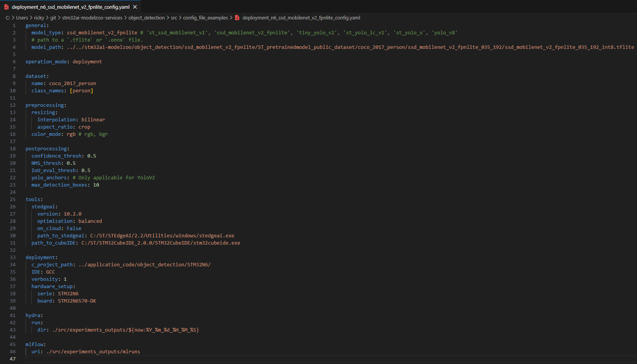
Task: Click the 'ricky' breadcrumb folder
Action: pos(39,18)
